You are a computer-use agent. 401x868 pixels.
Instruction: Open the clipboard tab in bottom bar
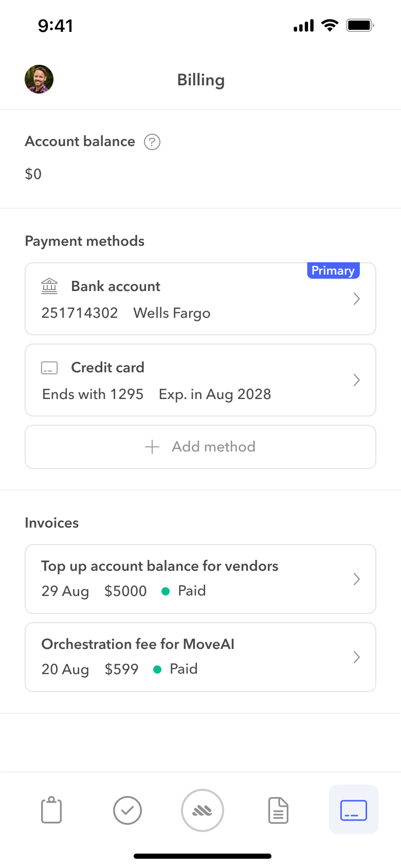[51, 810]
